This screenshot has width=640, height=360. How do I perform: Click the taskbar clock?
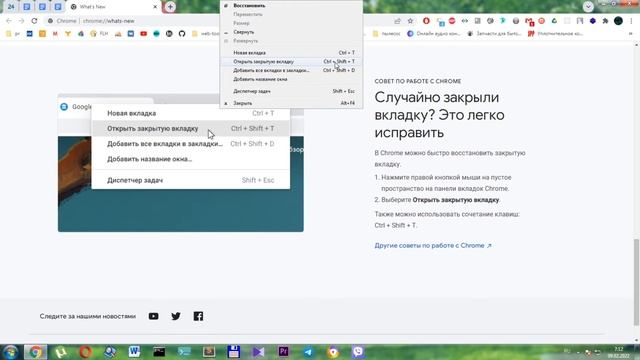[x=619, y=352]
